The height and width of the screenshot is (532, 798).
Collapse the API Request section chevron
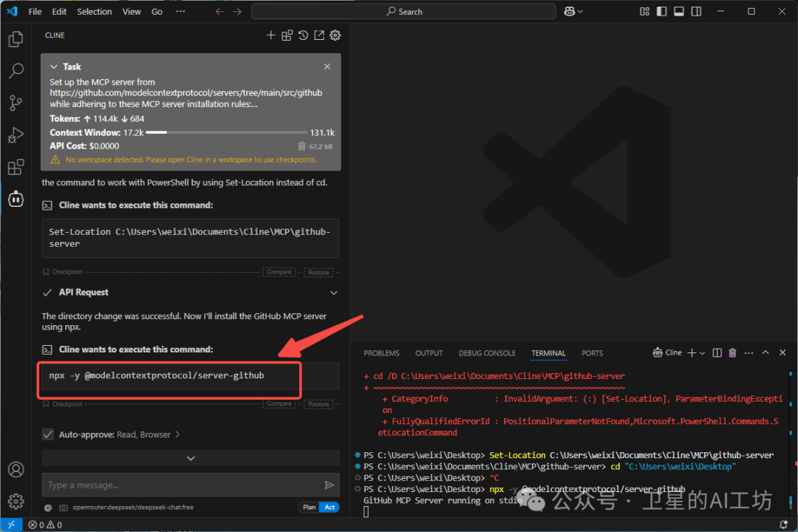coord(333,293)
